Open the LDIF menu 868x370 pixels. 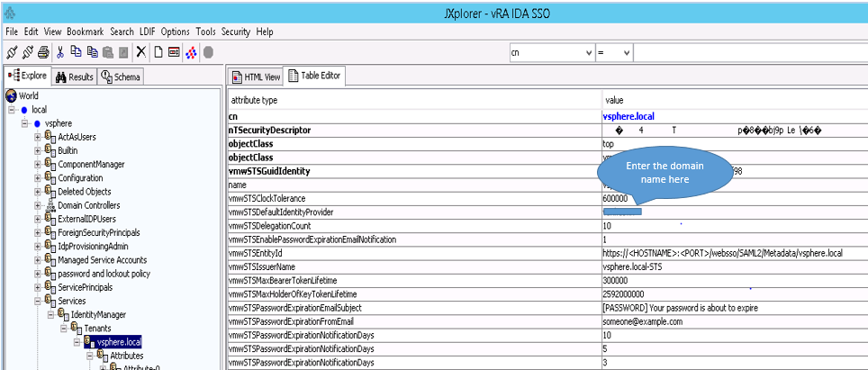(148, 32)
